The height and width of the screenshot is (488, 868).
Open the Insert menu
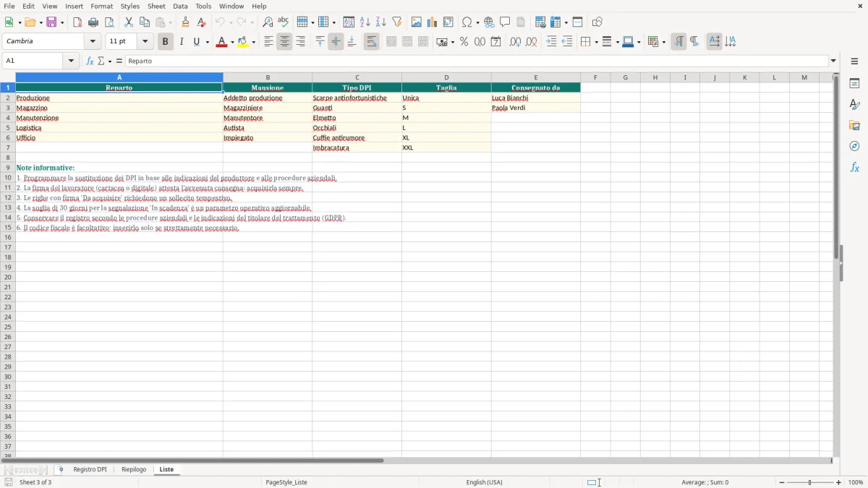click(x=74, y=6)
